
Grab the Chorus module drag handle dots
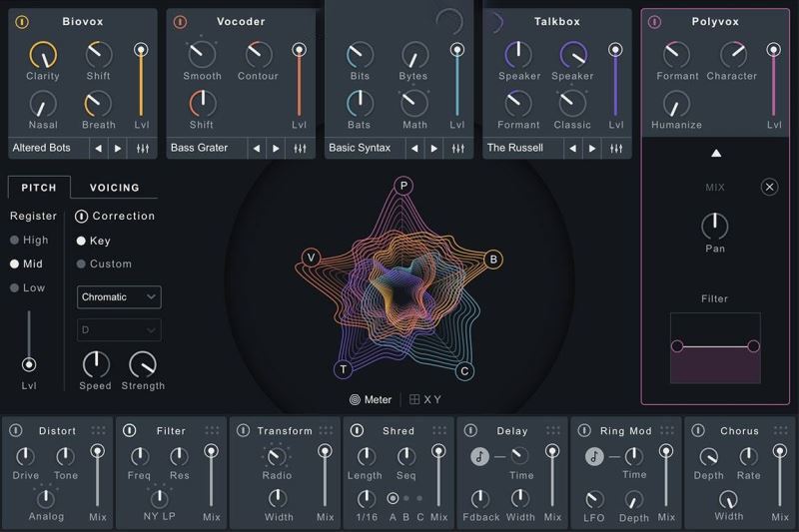(x=780, y=431)
